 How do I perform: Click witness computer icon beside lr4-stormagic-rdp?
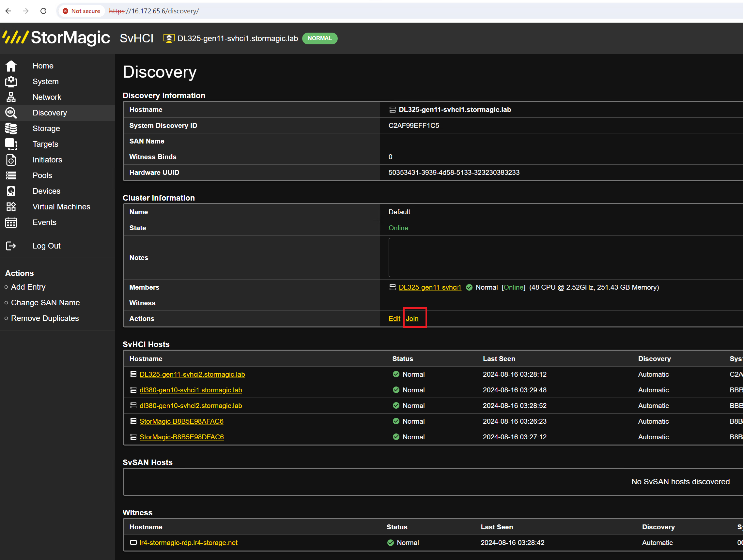(133, 542)
